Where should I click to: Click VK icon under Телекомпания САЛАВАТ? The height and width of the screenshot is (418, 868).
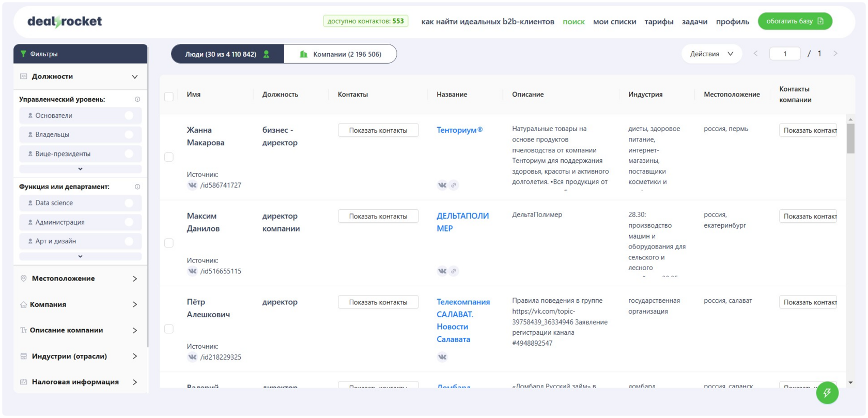pos(442,357)
